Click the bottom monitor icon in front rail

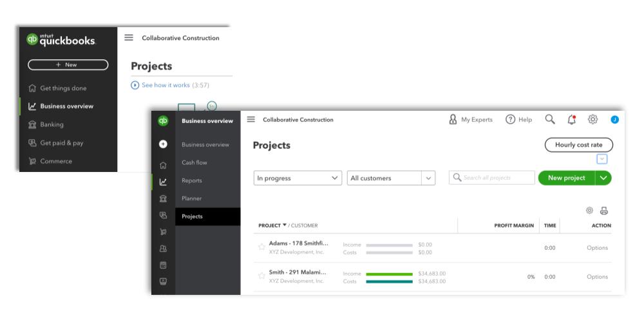tap(163, 282)
